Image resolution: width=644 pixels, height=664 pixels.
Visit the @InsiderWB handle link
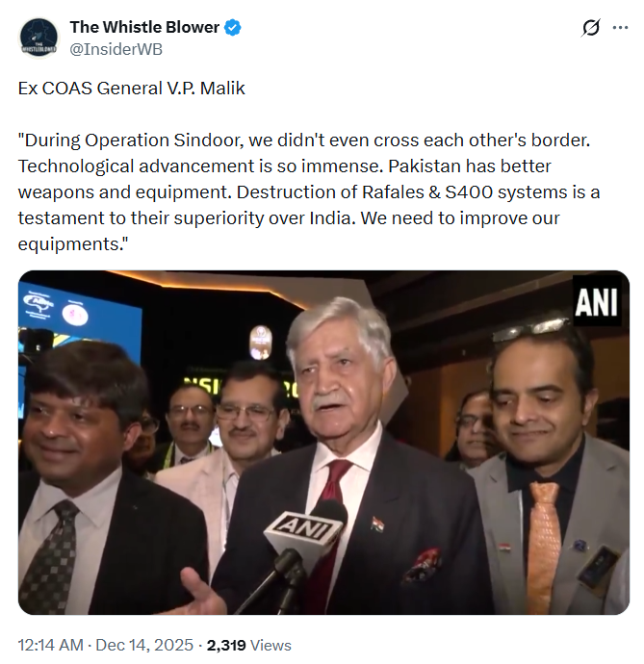pos(116,49)
